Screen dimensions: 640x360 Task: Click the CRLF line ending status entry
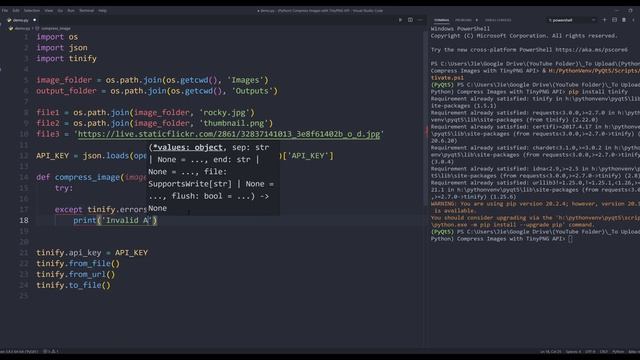pyautogui.click(x=604, y=351)
